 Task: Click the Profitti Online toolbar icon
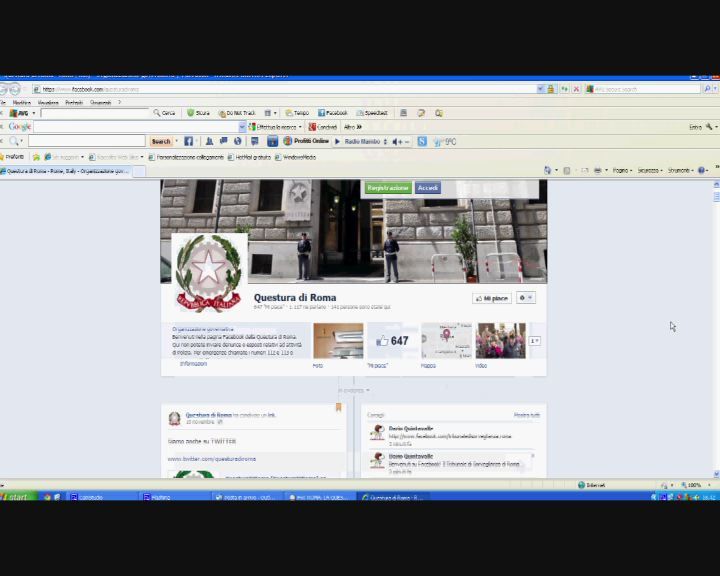click(x=306, y=142)
